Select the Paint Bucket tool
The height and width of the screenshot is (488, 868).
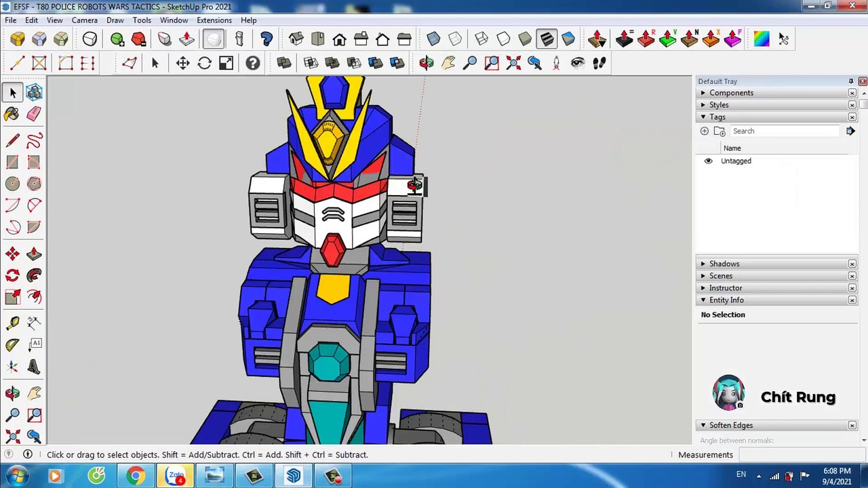click(x=12, y=114)
